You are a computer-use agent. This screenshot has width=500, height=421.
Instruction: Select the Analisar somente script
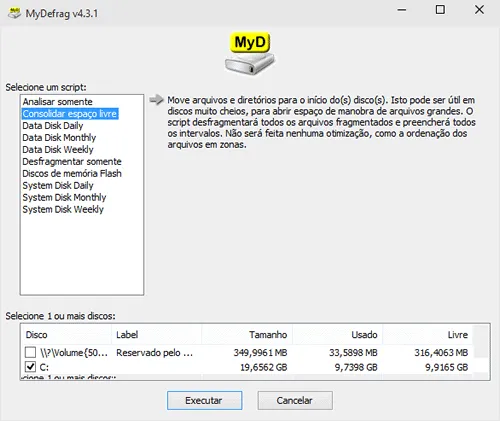point(57,102)
